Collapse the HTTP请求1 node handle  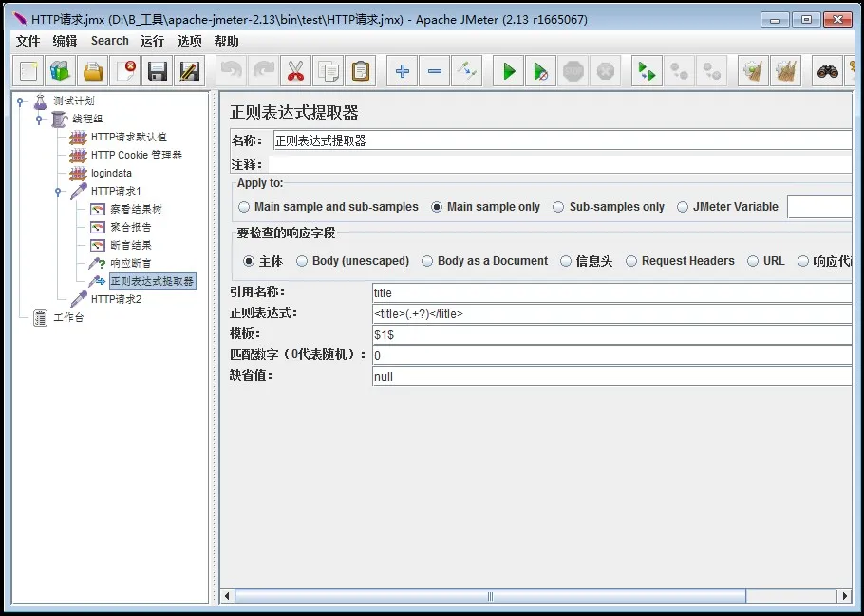58,192
